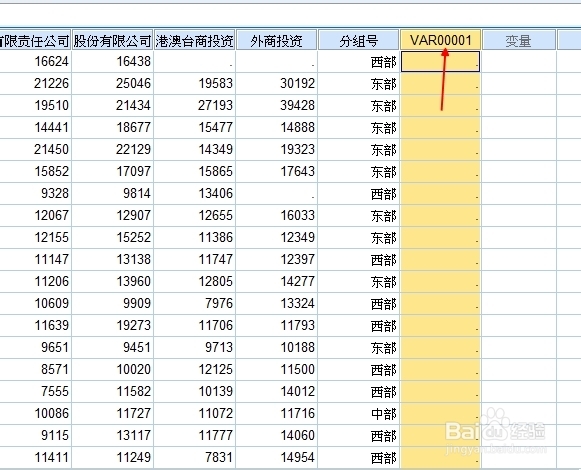Click cell value 11147
This screenshot has height=470, width=581.
(x=52, y=259)
